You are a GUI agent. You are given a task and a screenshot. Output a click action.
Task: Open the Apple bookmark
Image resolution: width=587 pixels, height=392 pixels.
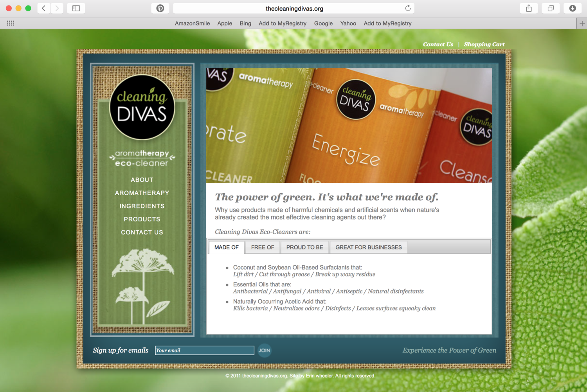[x=225, y=23]
